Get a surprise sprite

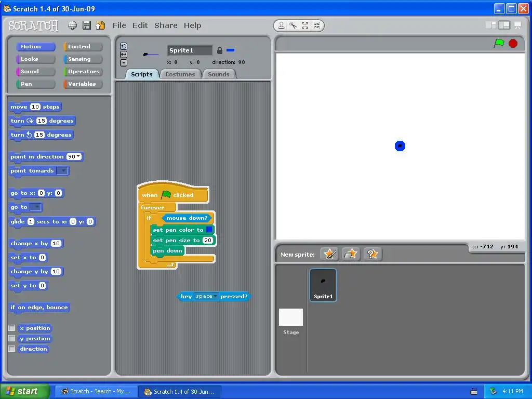coord(373,254)
